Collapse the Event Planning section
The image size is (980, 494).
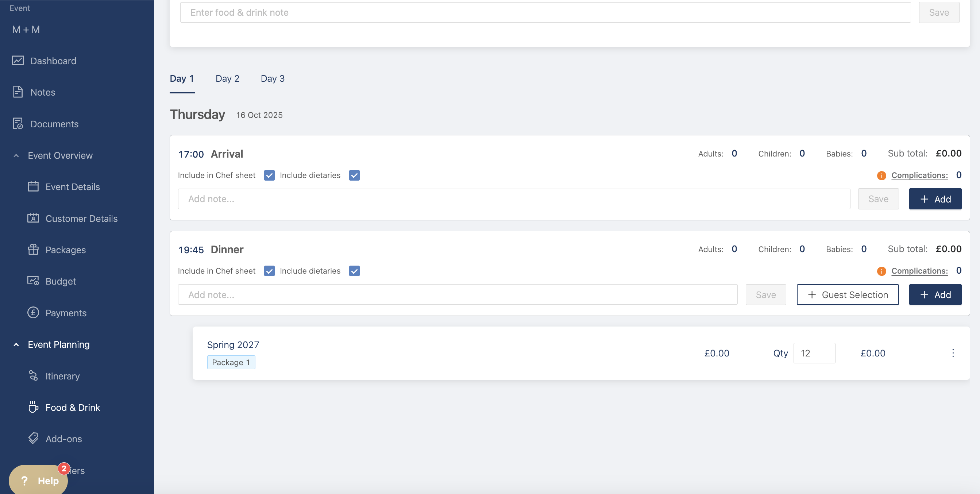16,344
